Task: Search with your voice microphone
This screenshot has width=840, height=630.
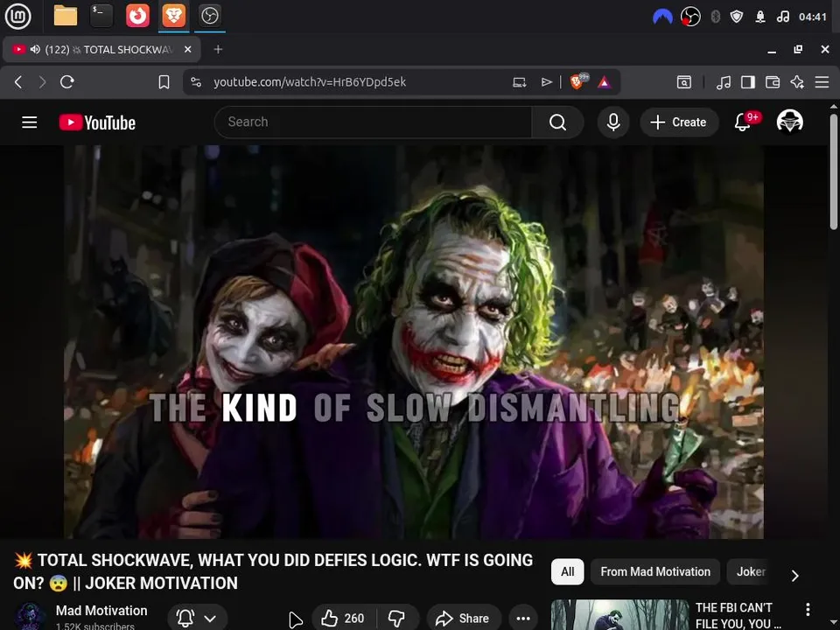Action: tap(613, 122)
